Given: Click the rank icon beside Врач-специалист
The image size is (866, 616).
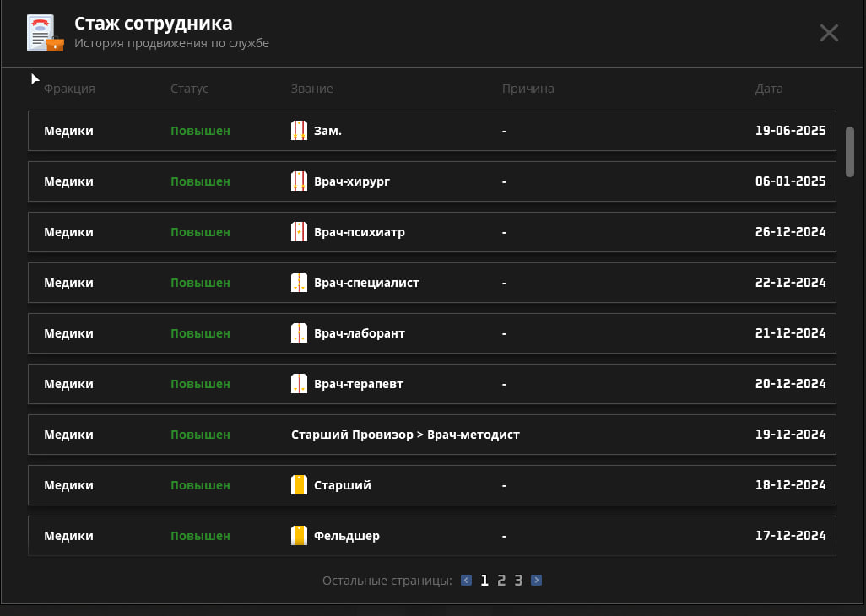Looking at the screenshot, I should [x=299, y=282].
